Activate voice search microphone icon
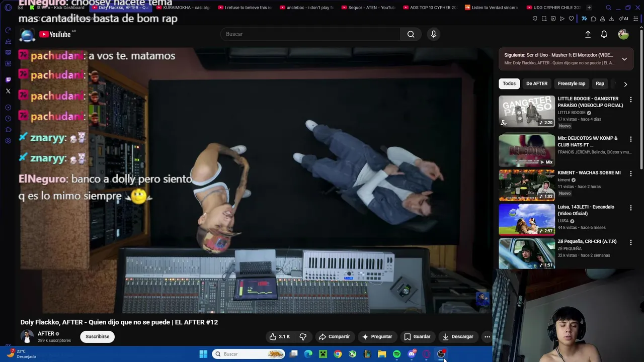The height and width of the screenshot is (362, 644). tap(434, 34)
